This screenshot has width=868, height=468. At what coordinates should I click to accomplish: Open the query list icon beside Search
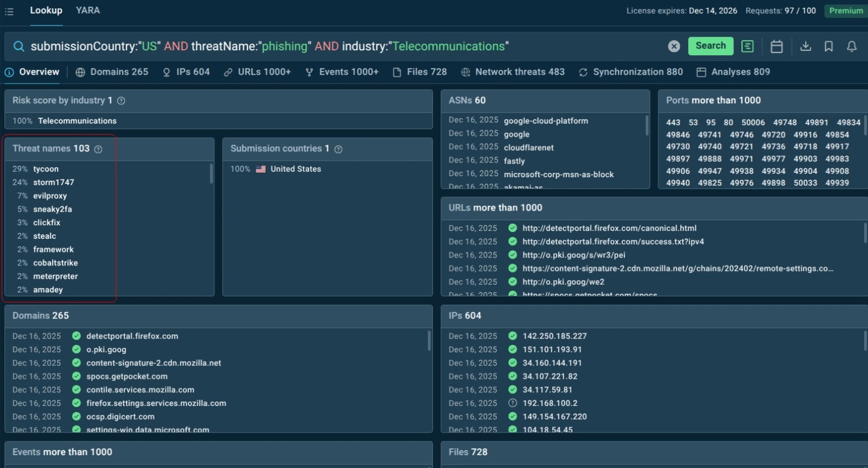tap(747, 46)
